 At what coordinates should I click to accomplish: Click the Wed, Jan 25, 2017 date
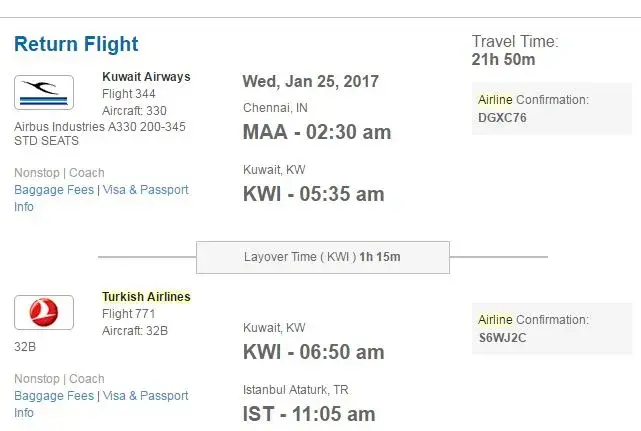point(309,81)
